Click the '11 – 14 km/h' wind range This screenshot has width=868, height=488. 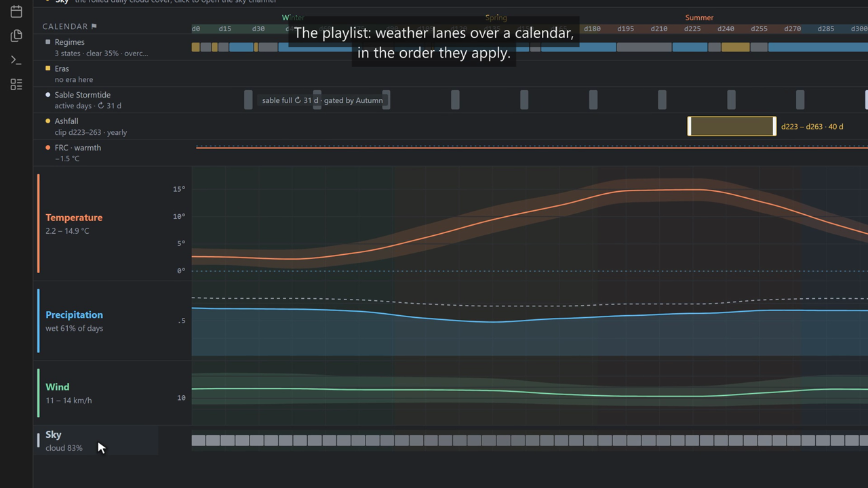68,401
